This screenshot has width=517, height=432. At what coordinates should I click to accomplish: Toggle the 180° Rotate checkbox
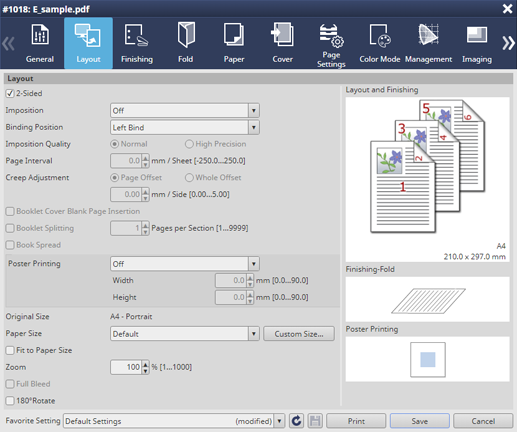click(10, 401)
